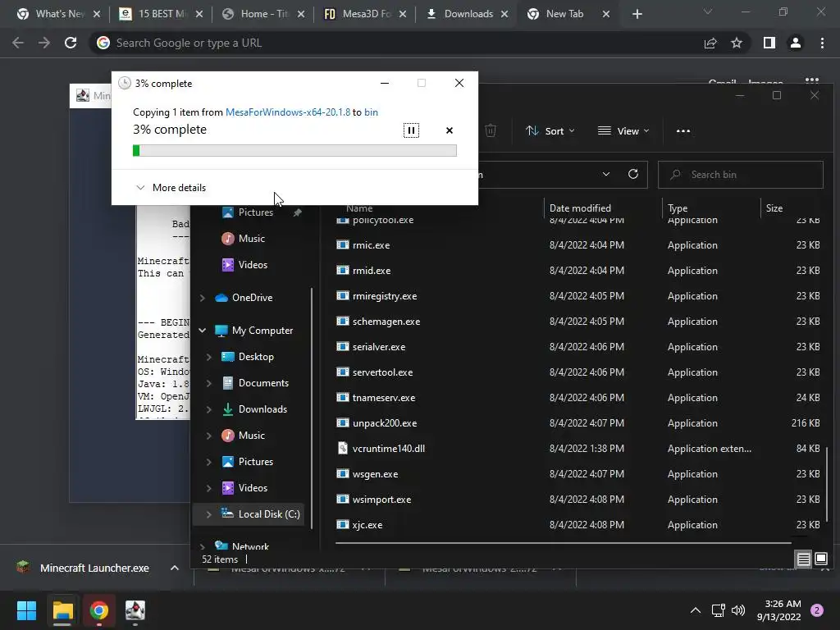Viewport: 840px width, 630px height.
Task: Open Windows Start menu
Action: [26, 610]
